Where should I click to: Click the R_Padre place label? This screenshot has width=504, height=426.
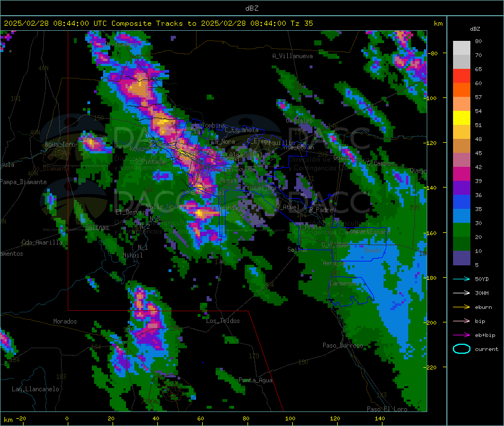click(x=321, y=210)
